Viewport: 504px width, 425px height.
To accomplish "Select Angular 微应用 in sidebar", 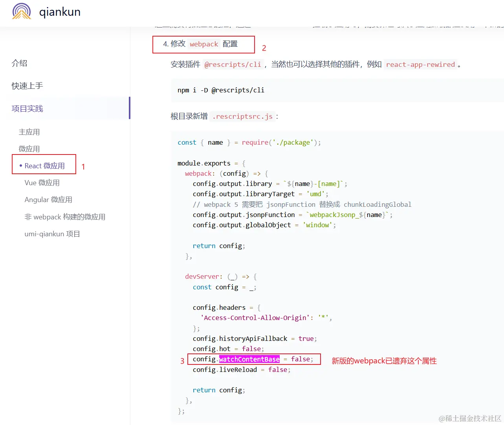I will [48, 200].
